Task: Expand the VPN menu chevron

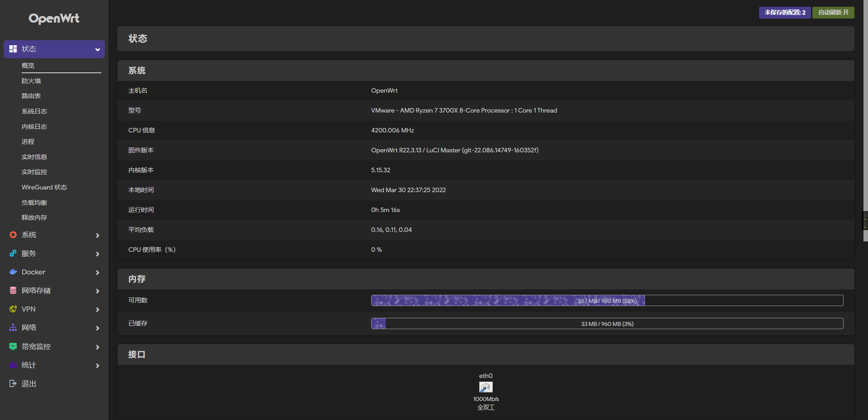Action: (x=98, y=309)
